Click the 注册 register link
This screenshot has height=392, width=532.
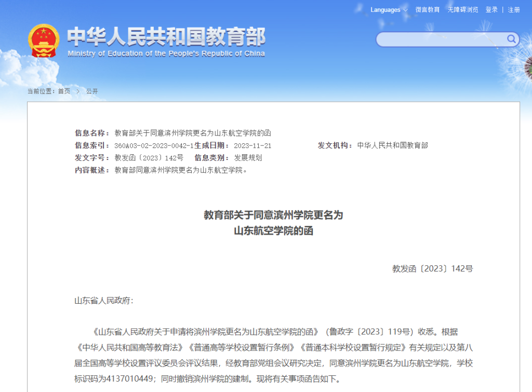pyautogui.click(x=513, y=9)
